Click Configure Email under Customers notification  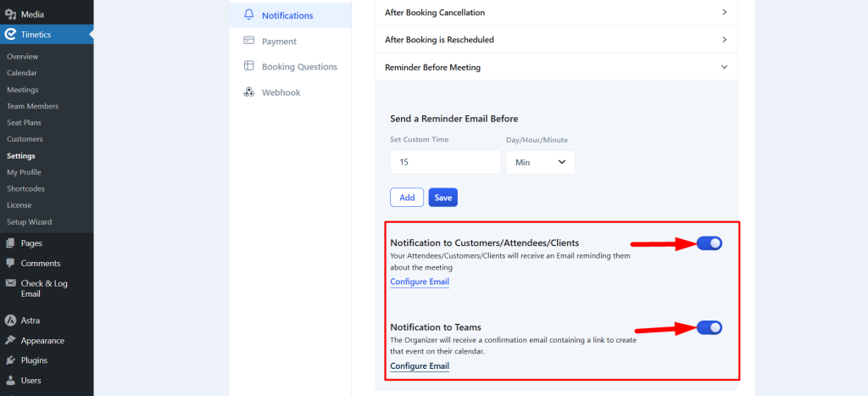point(420,282)
